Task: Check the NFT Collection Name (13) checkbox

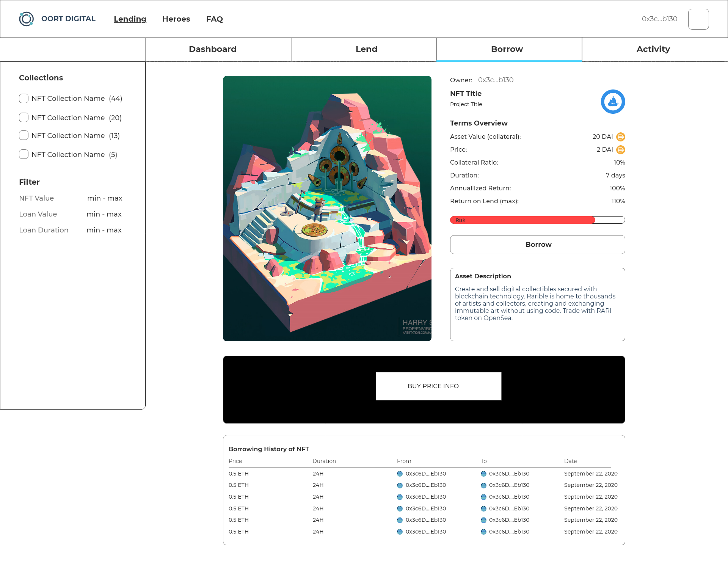Action: (24, 135)
